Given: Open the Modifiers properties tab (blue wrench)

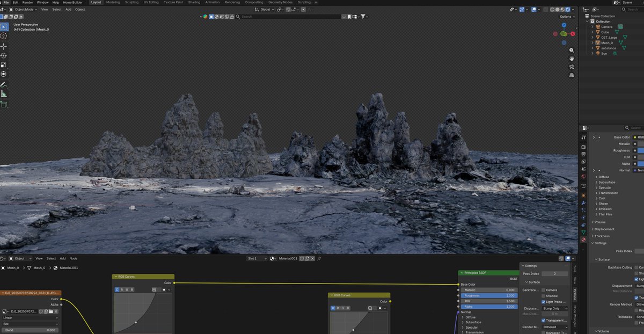Looking at the screenshot, I should (x=583, y=203).
